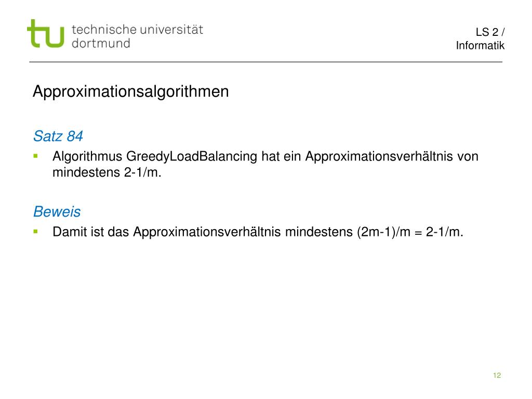Image resolution: width=532 pixels, height=399 pixels.
Task: Click the green bullet before Damit
Action: (x=36, y=232)
